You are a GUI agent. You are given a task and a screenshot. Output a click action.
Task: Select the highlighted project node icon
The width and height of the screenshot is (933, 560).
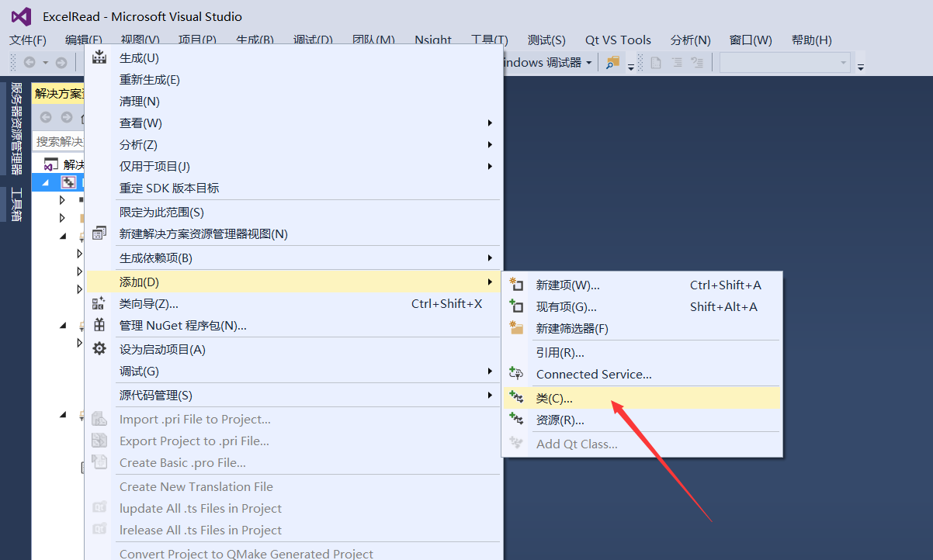(69, 182)
